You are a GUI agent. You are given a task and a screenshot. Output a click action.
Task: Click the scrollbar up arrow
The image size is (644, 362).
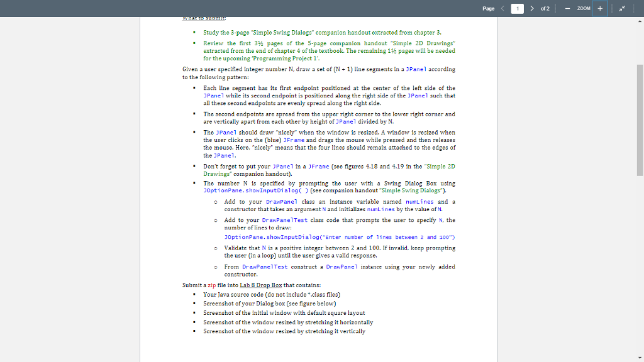coord(640,21)
